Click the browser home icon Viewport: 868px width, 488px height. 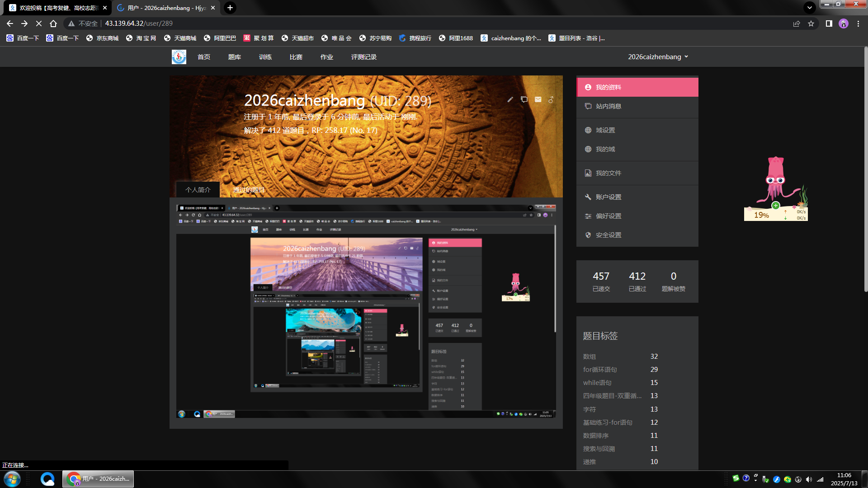(x=53, y=23)
